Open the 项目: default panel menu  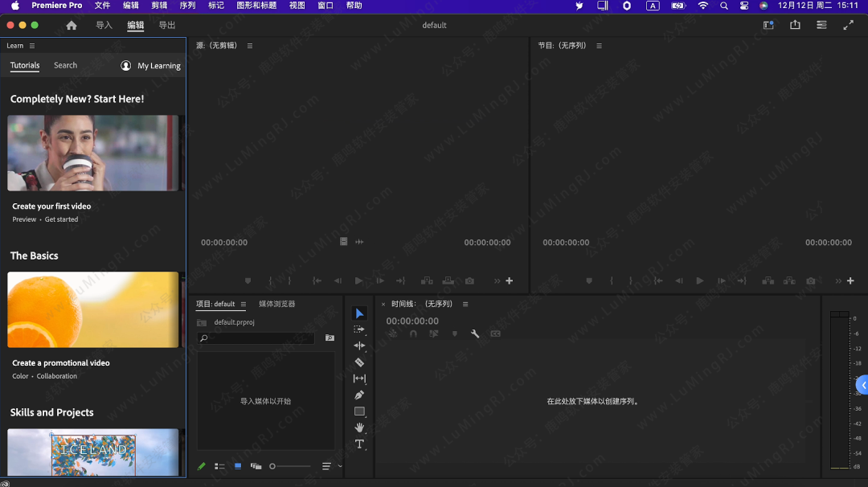[243, 305]
